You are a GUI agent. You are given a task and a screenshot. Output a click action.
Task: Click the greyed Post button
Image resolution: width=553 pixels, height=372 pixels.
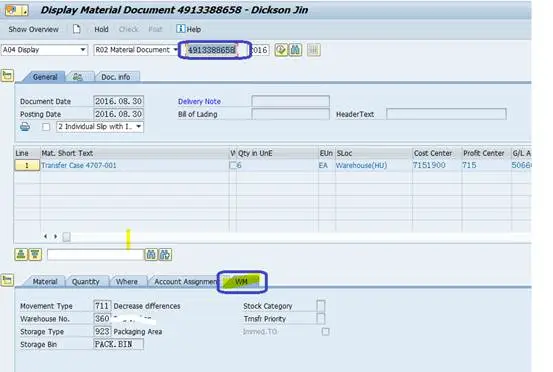(156, 29)
